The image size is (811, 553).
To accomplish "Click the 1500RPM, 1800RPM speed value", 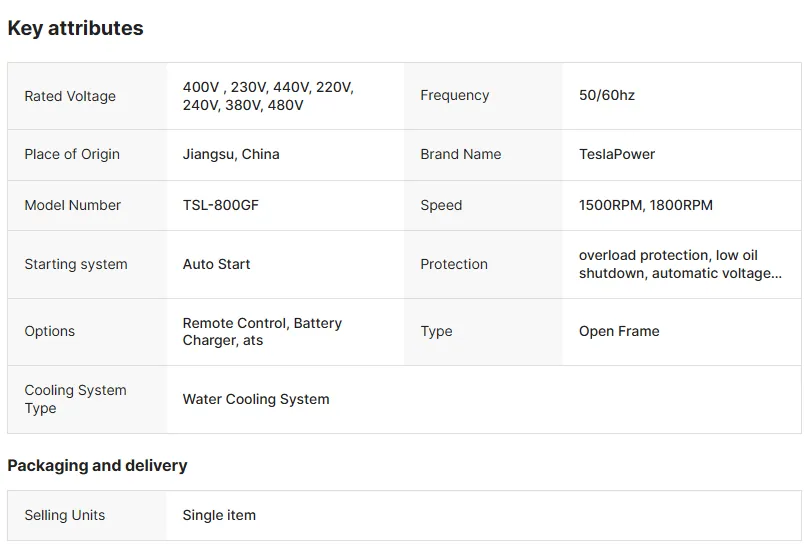I will [x=645, y=205].
